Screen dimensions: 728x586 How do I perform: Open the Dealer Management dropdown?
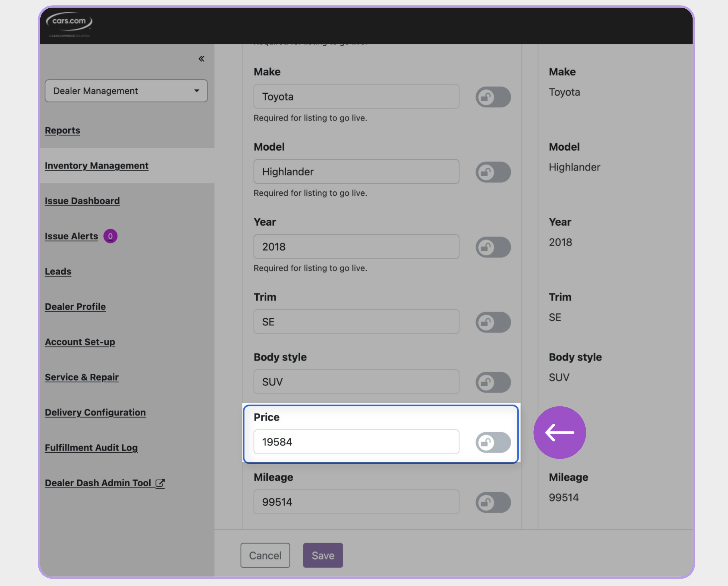pos(126,91)
